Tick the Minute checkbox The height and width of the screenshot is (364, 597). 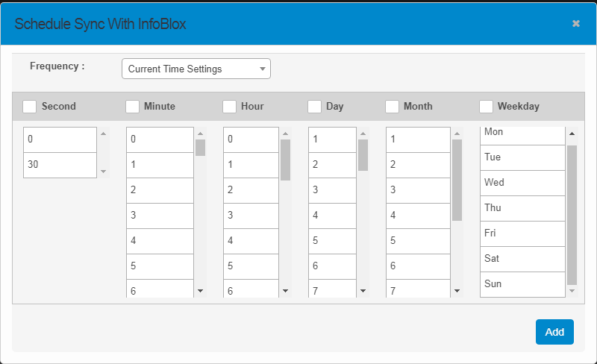point(132,107)
